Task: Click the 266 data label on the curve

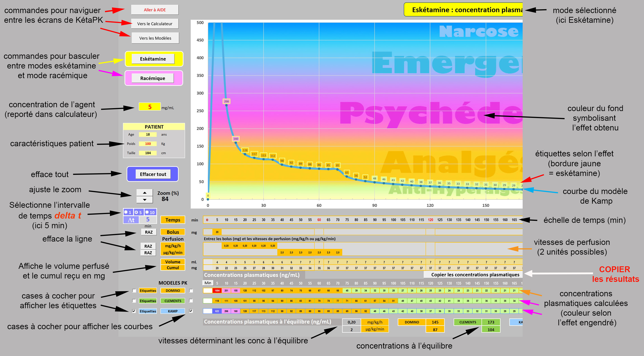Action: click(x=226, y=101)
